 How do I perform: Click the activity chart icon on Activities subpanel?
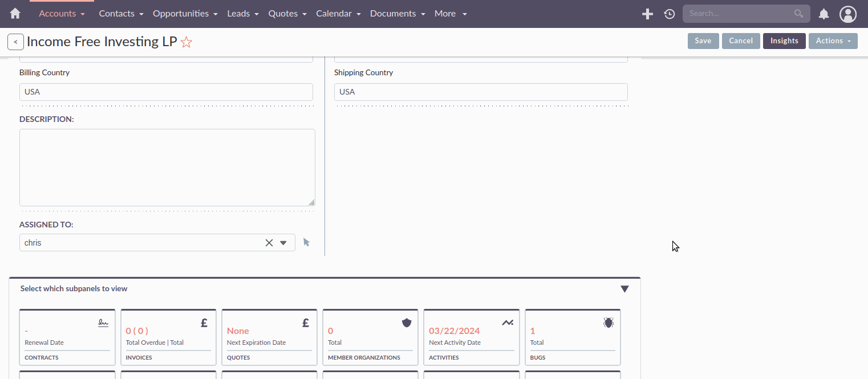click(x=508, y=322)
